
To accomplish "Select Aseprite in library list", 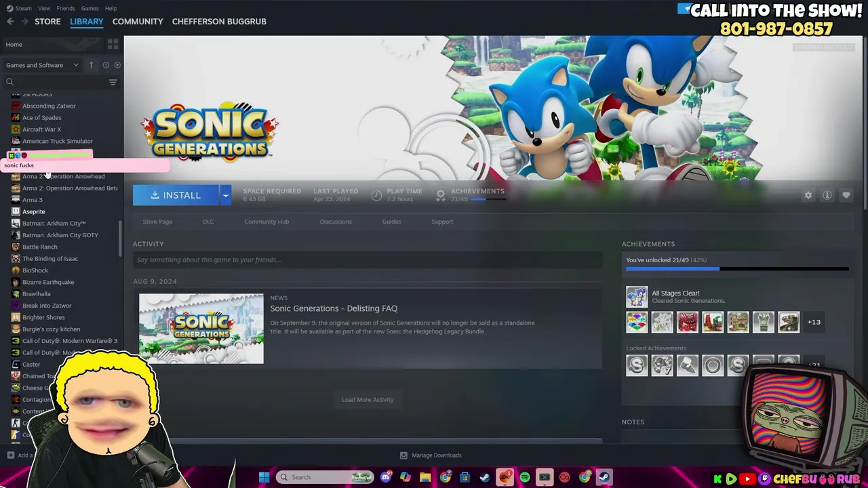I will (x=33, y=211).
